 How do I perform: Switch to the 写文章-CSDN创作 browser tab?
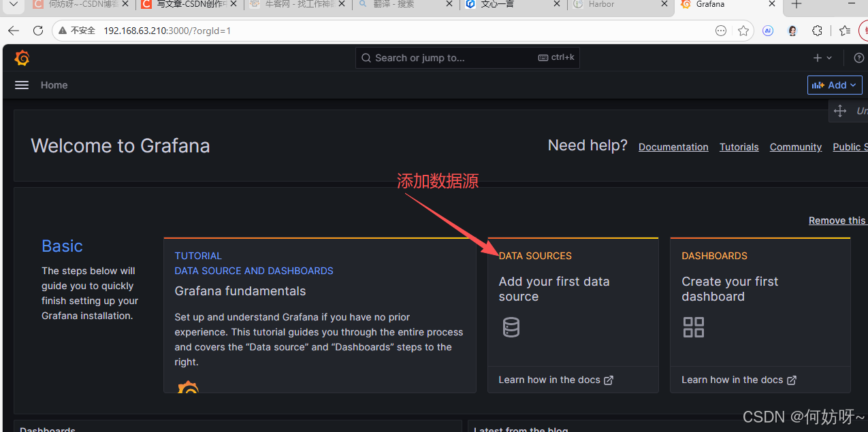pyautogui.click(x=191, y=5)
